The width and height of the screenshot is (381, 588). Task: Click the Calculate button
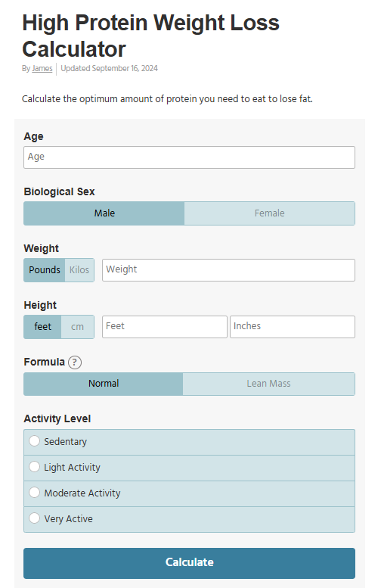click(x=189, y=563)
